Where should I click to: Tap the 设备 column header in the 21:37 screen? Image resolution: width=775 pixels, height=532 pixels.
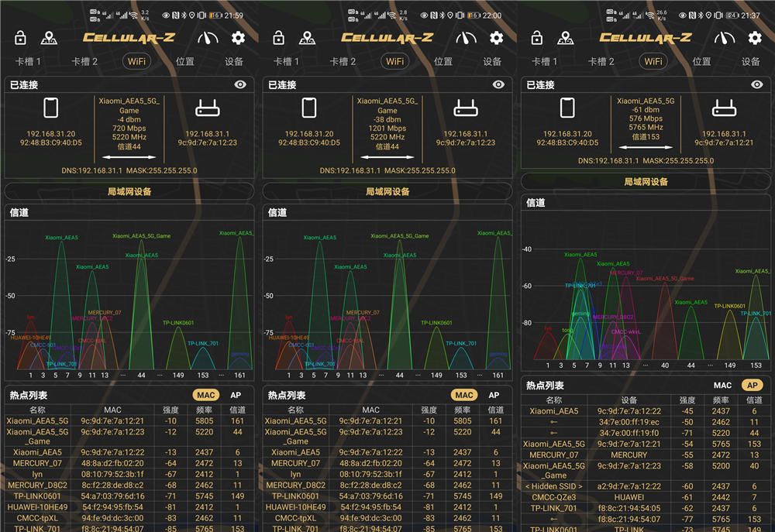[629, 400]
